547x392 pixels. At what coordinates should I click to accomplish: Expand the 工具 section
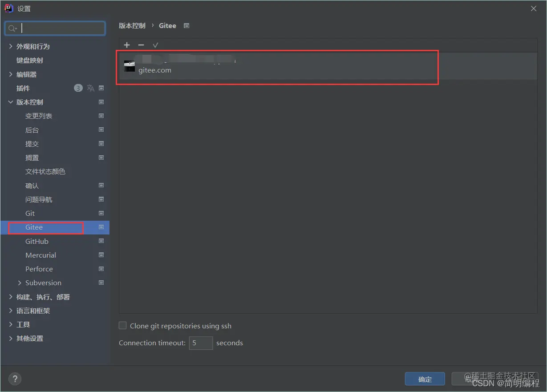click(11, 324)
